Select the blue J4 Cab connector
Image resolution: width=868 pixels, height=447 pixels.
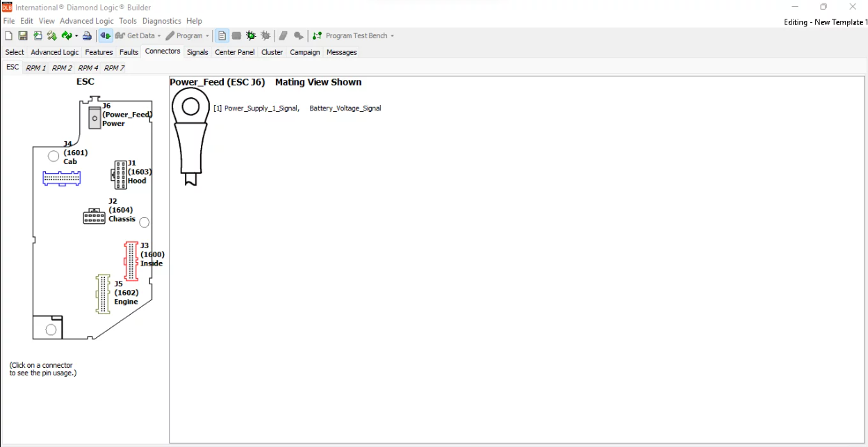[x=61, y=178]
